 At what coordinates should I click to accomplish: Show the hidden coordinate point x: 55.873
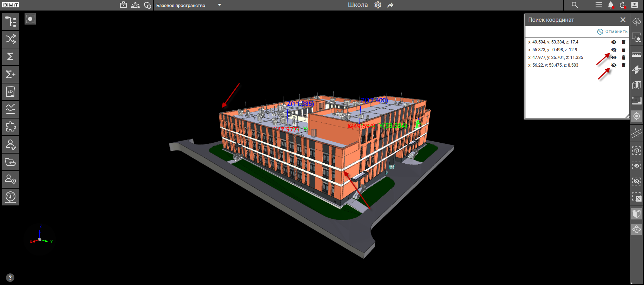coord(613,50)
